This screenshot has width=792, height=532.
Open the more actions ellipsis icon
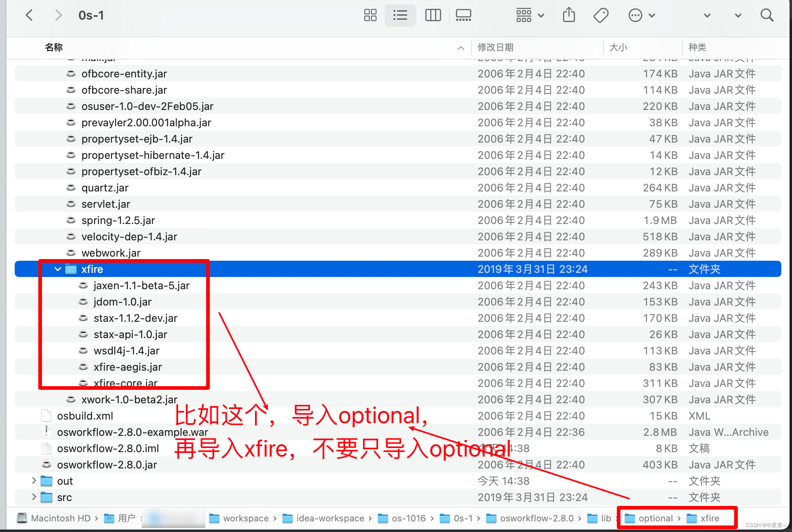(x=635, y=15)
